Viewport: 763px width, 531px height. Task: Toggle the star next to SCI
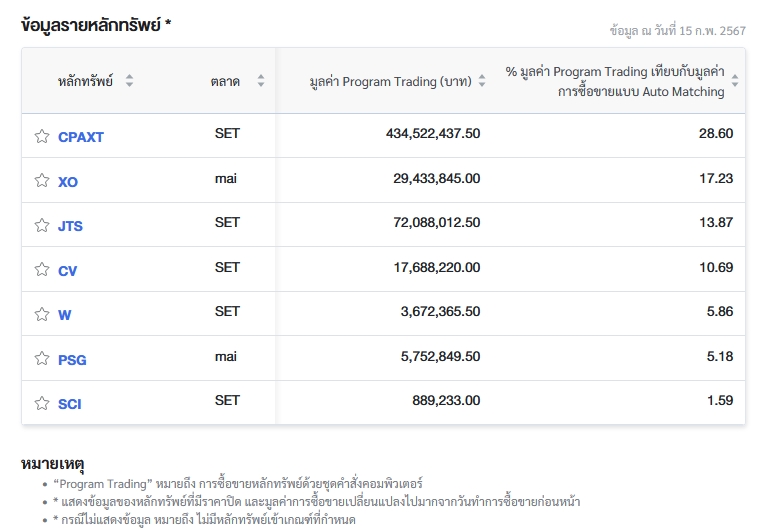tap(42, 403)
